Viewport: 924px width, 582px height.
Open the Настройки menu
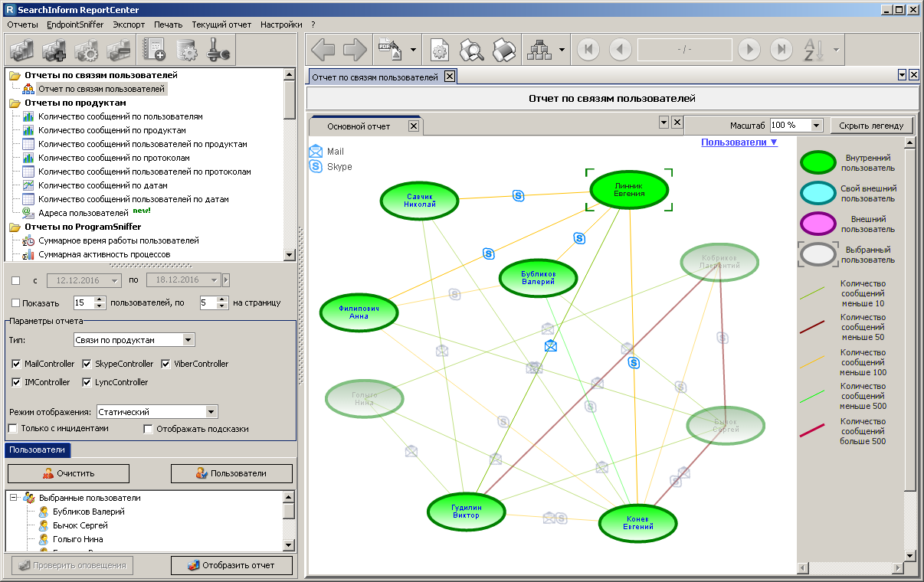click(x=281, y=25)
